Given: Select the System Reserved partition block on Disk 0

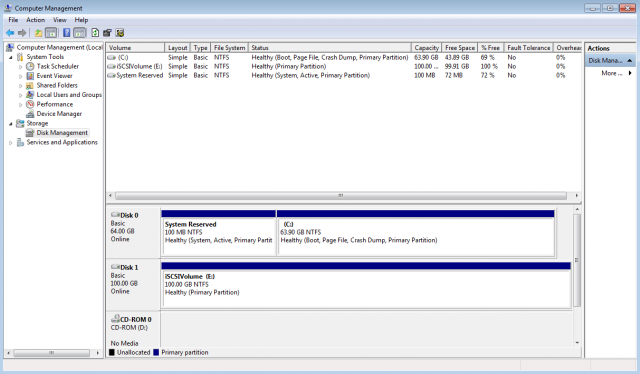Looking at the screenshot, I should [218, 234].
